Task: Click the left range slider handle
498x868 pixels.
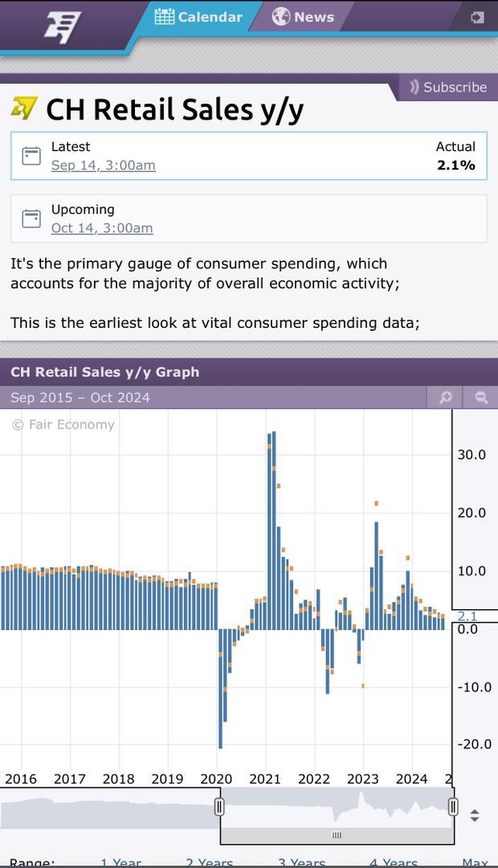Action: tap(219, 807)
